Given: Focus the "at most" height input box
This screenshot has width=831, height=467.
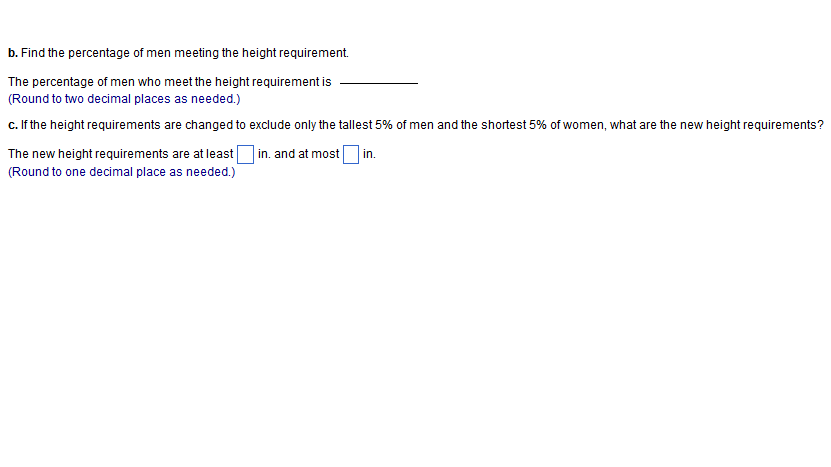Looking at the screenshot, I should [350, 154].
